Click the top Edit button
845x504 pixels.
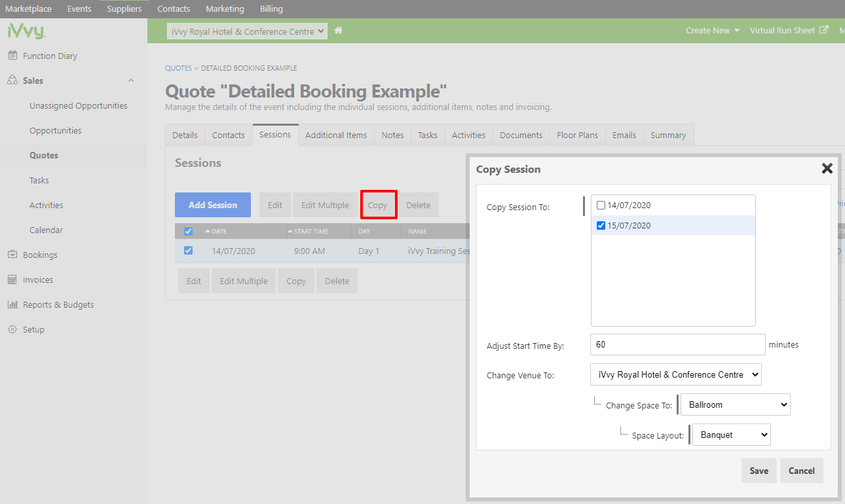tap(275, 205)
